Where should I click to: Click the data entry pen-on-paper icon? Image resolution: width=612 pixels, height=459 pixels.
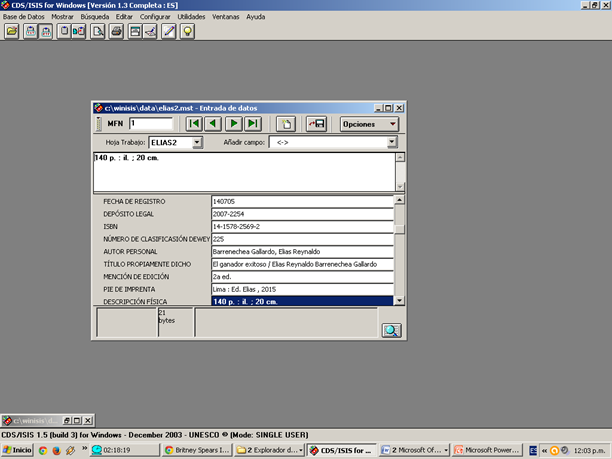click(x=150, y=31)
